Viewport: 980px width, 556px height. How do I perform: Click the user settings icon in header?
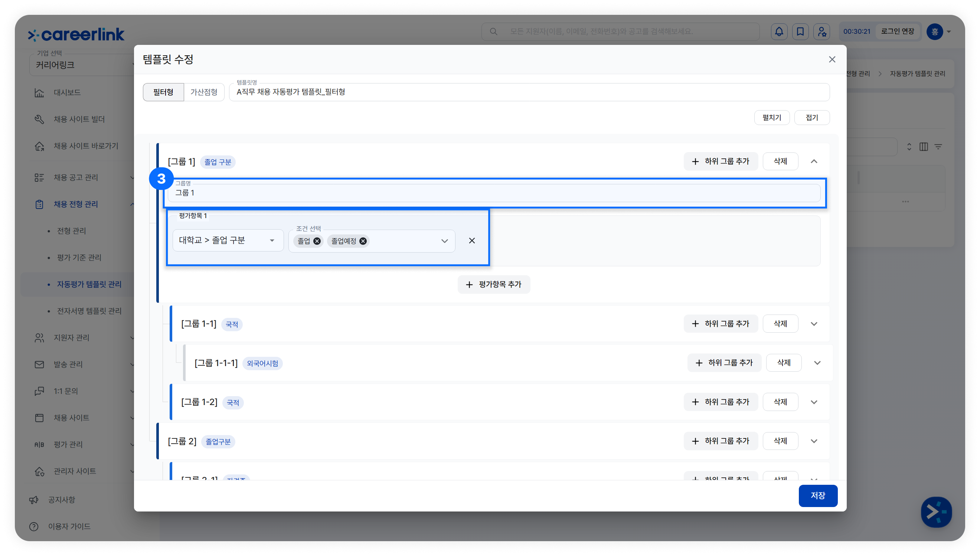click(821, 32)
